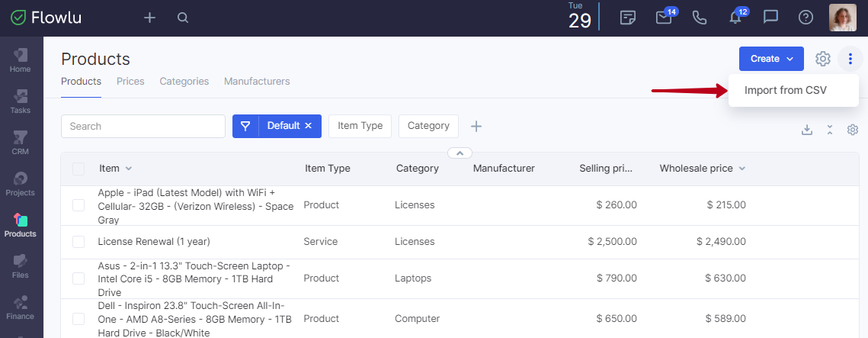The width and height of the screenshot is (868, 338).
Task: Open Projects module in sidebar
Action: [x=21, y=185]
